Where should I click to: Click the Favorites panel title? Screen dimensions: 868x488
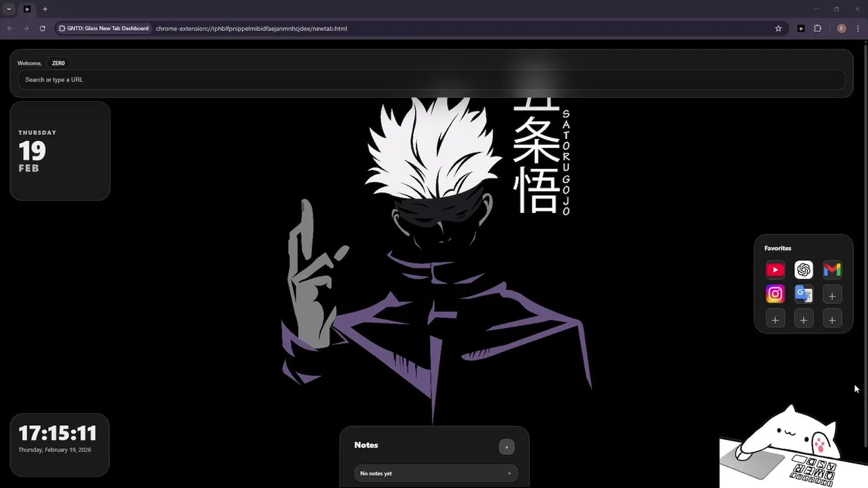tap(778, 248)
